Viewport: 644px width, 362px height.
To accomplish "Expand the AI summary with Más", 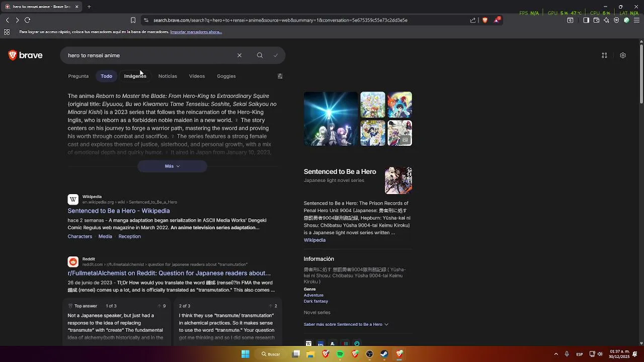I will (x=172, y=166).
